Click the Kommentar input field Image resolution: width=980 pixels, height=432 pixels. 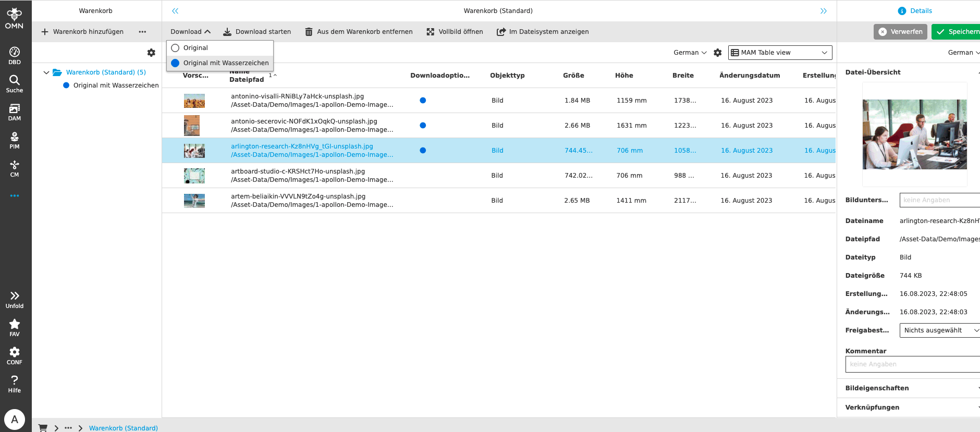912,364
